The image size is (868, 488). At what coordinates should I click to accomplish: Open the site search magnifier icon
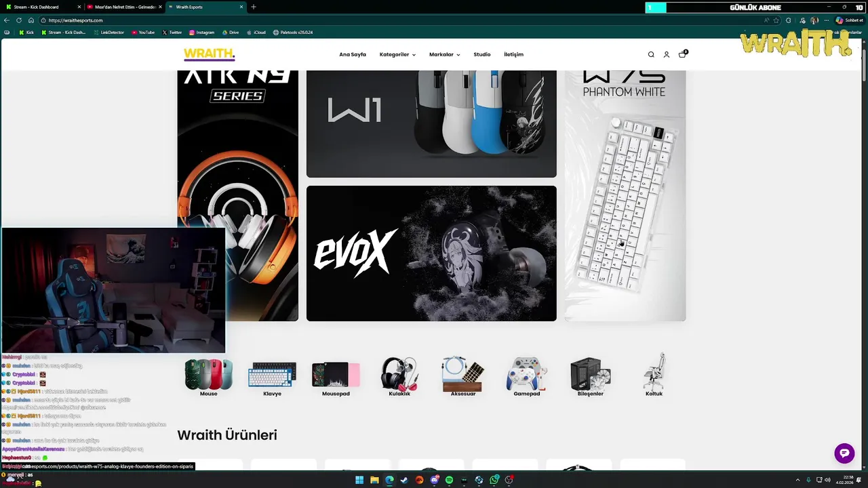pos(651,55)
